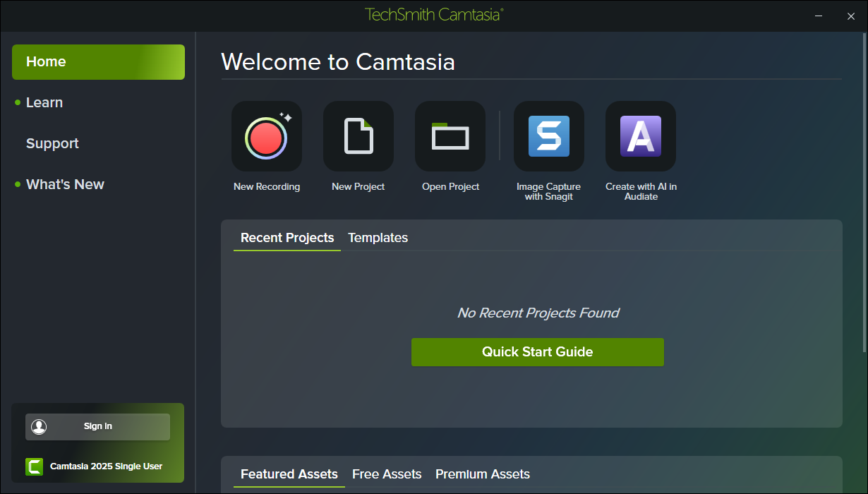868x494 pixels.
Task: Go to the Home section
Action: pos(98,62)
